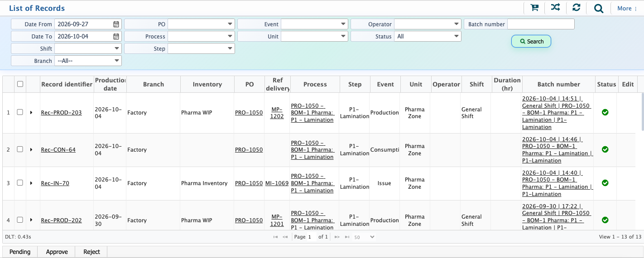644x258 pixels.
Task: Open the magnifier search icon in header
Action: pyautogui.click(x=599, y=8)
